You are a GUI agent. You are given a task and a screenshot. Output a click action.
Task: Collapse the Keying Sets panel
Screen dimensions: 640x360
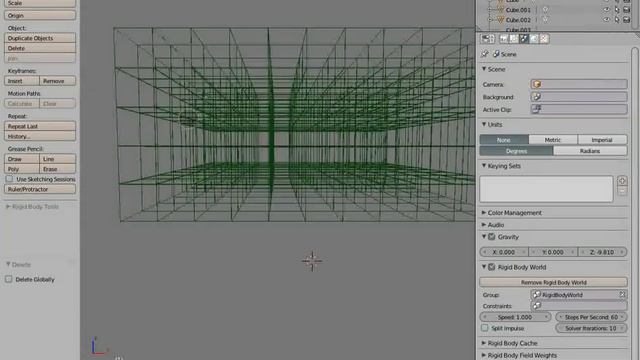tap(484, 166)
